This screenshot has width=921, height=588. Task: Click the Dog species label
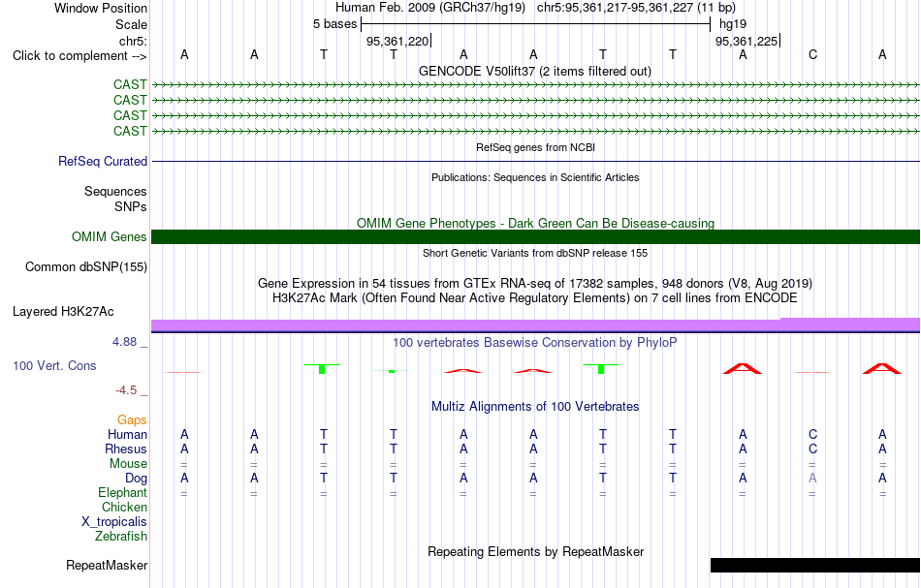pyautogui.click(x=136, y=479)
